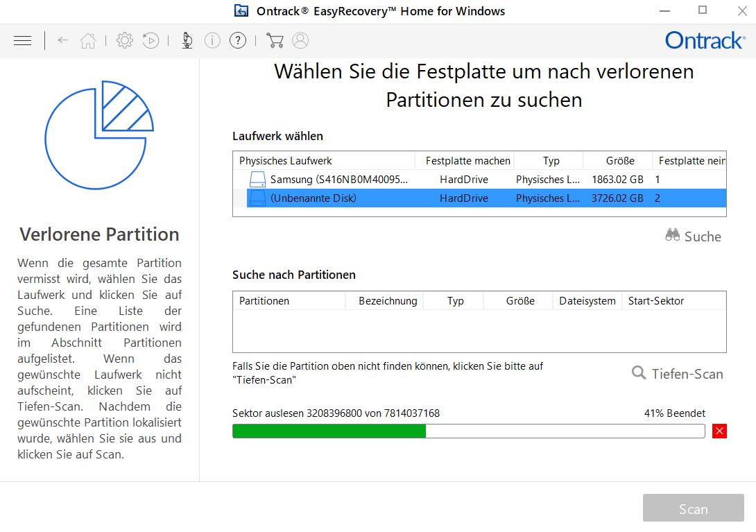Cancel the scan with red X
Screen dimensions: 756x532
tap(719, 431)
